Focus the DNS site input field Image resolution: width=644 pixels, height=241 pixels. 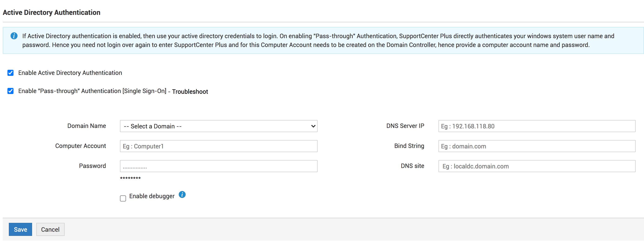537,166
